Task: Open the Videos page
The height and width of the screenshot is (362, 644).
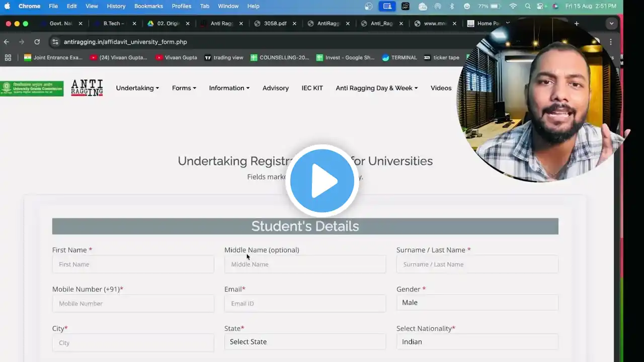Action: 441,88
